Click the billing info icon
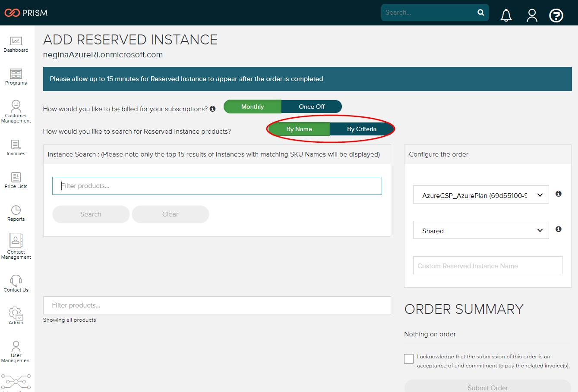 pos(212,109)
